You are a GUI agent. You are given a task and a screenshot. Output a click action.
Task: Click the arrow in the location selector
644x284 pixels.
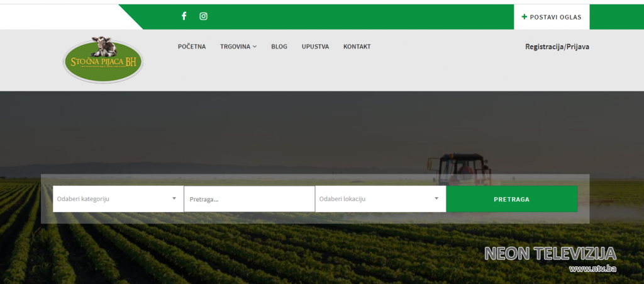point(436,199)
